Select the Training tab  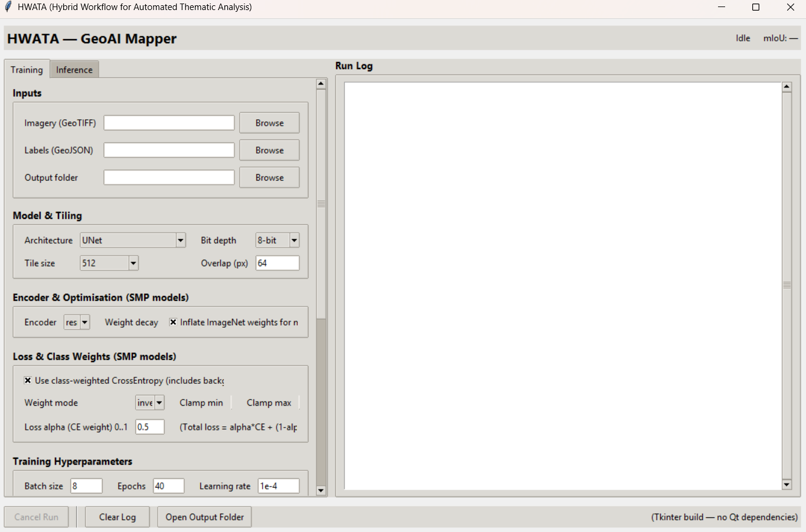click(x=26, y=69)
